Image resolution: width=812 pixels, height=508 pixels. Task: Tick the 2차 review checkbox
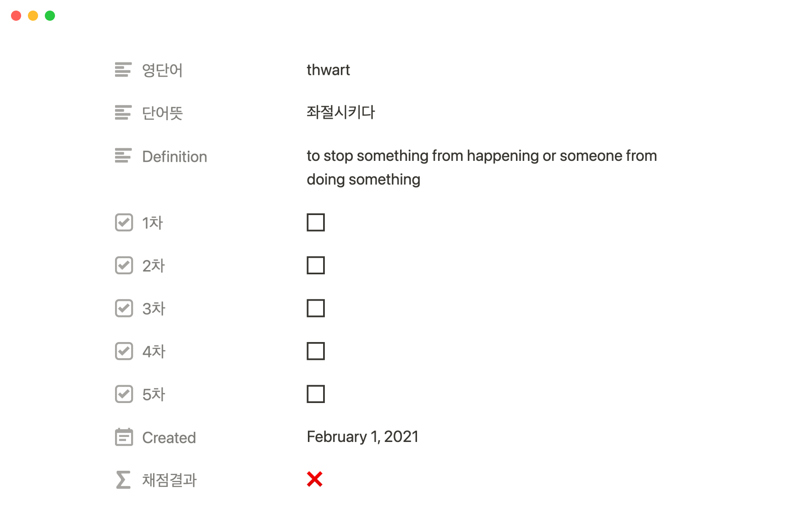315,265
